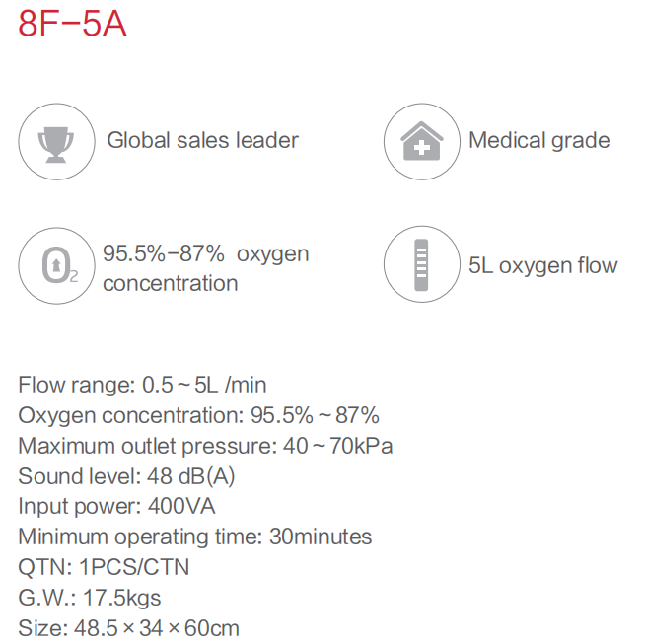
Task: Click the 40~70kPa pressure value
Action: [x=338, y=446]
